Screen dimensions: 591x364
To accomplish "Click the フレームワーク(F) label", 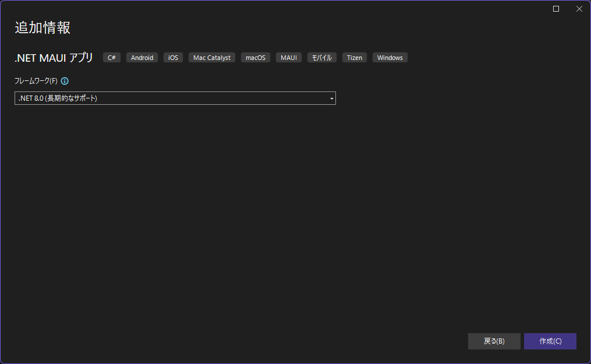I will coord(36,81).
